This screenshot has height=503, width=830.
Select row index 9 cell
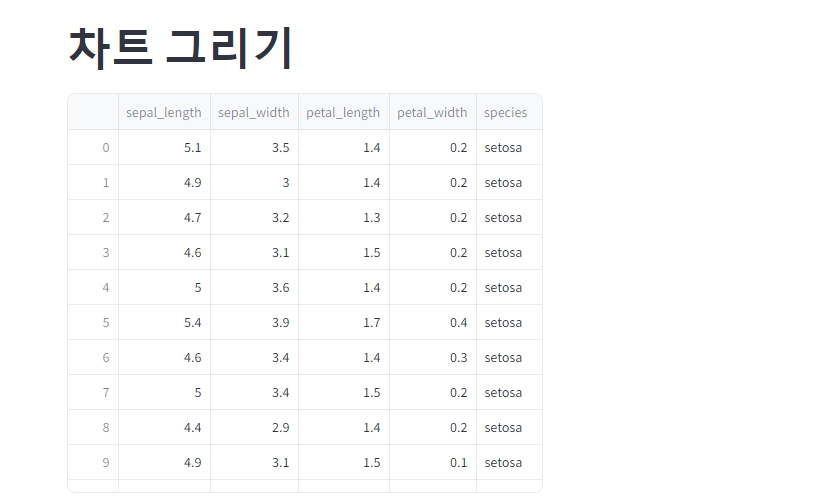point(93,462)
